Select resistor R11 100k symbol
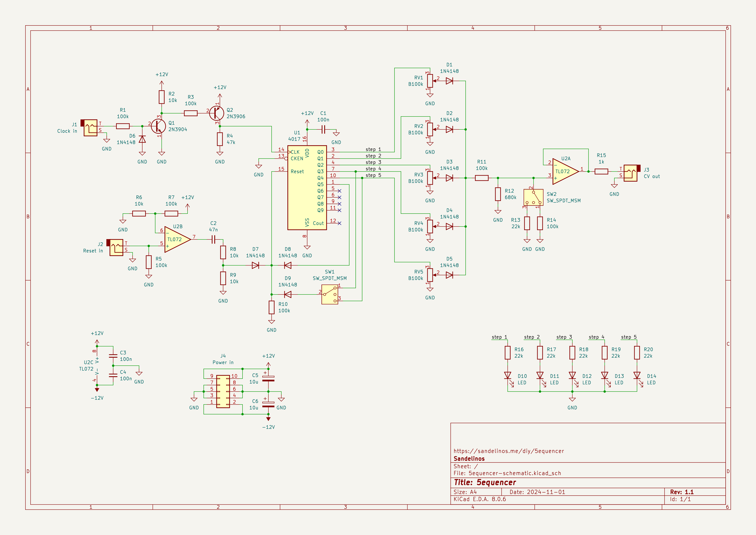Viewport: 756px width, 535px height. (482, 178)
